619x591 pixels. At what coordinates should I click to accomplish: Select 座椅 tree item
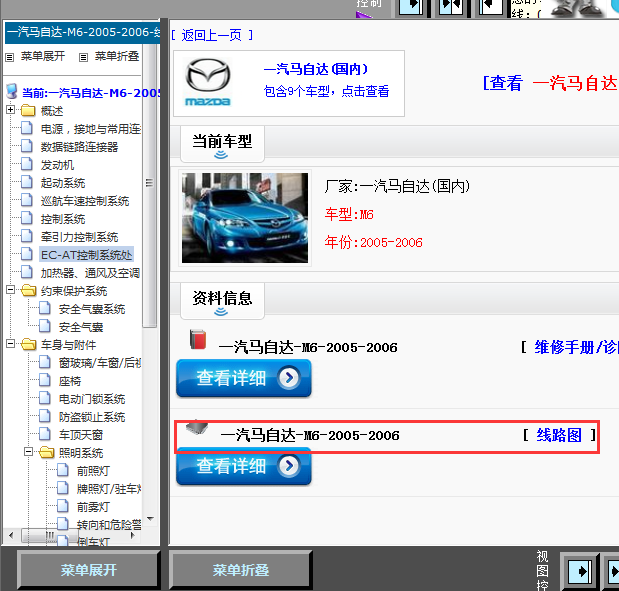70,381
